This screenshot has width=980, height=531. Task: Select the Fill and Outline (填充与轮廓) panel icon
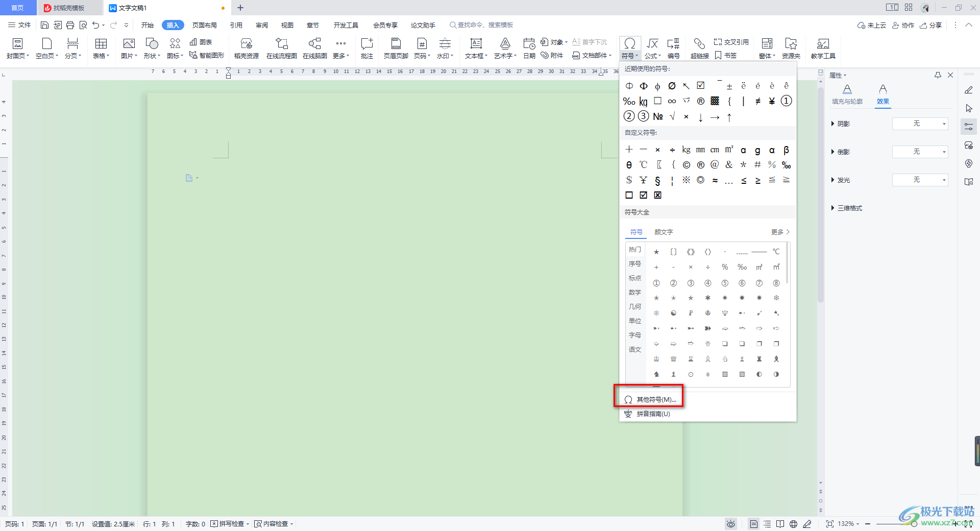[x=847, y=94]
